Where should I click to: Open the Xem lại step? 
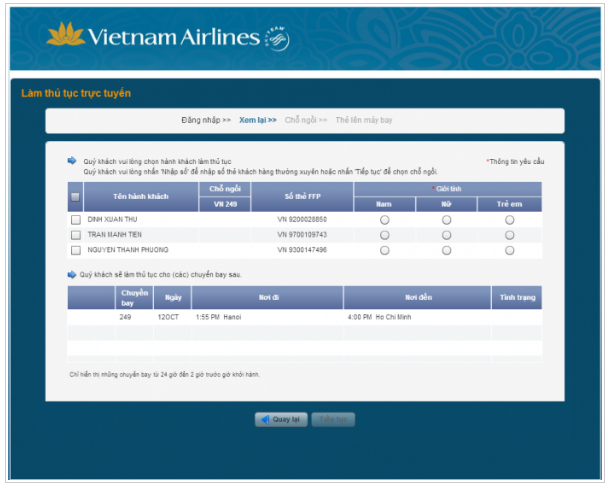click(x=257, y=120)
